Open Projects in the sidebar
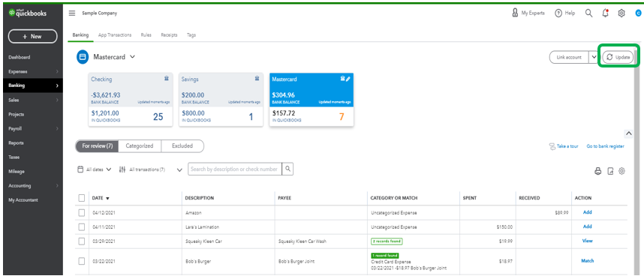Image resolution: width=644 pixels, height=279 pixels. pos(16,114)
